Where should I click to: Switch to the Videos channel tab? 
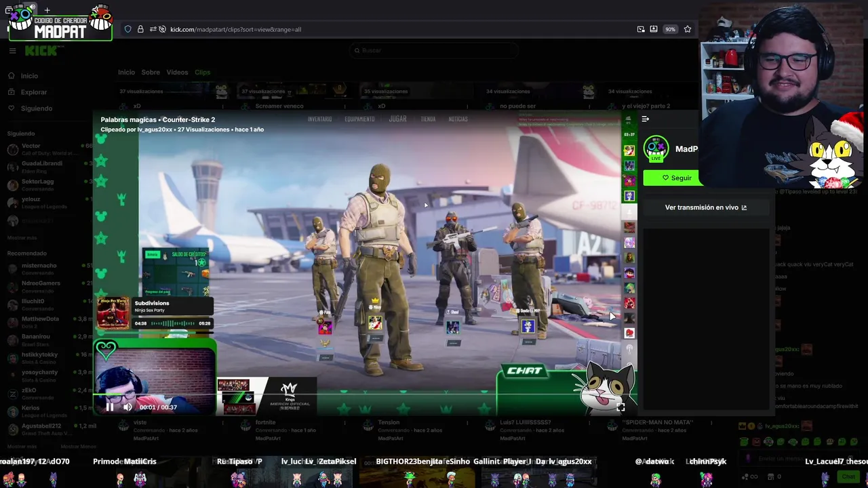[x=177, y=72]
